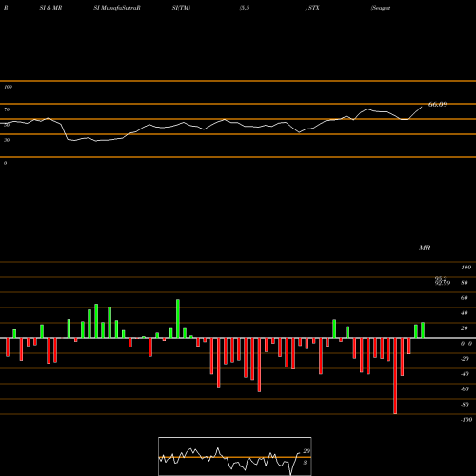Click the -60 label on MR axis

(465, 389)
